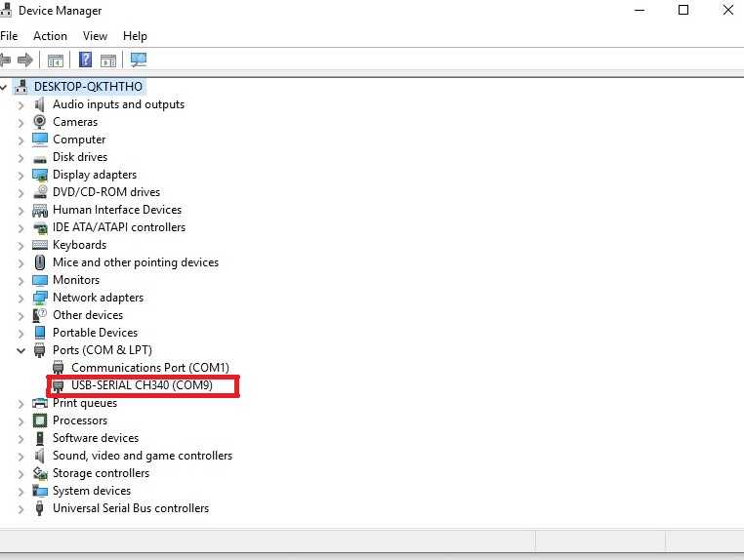
Task: Click the Audio inputs and outputs speaker icon
Action: point(40,104)
